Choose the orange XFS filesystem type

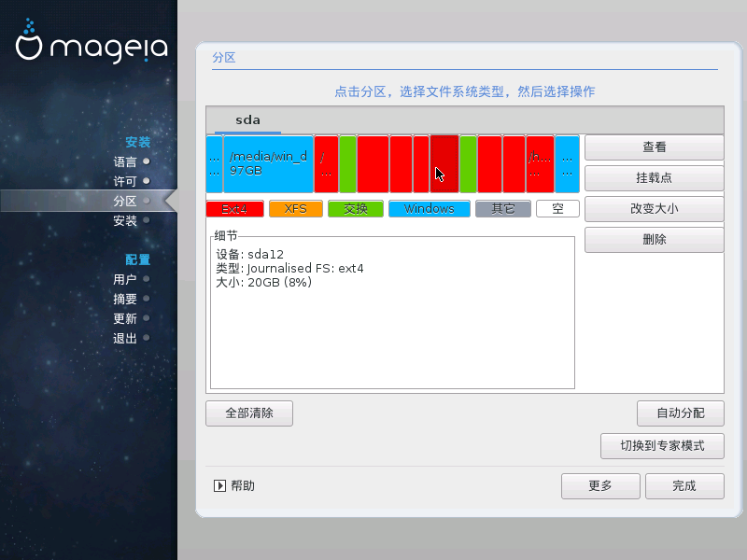pos(296,209)
